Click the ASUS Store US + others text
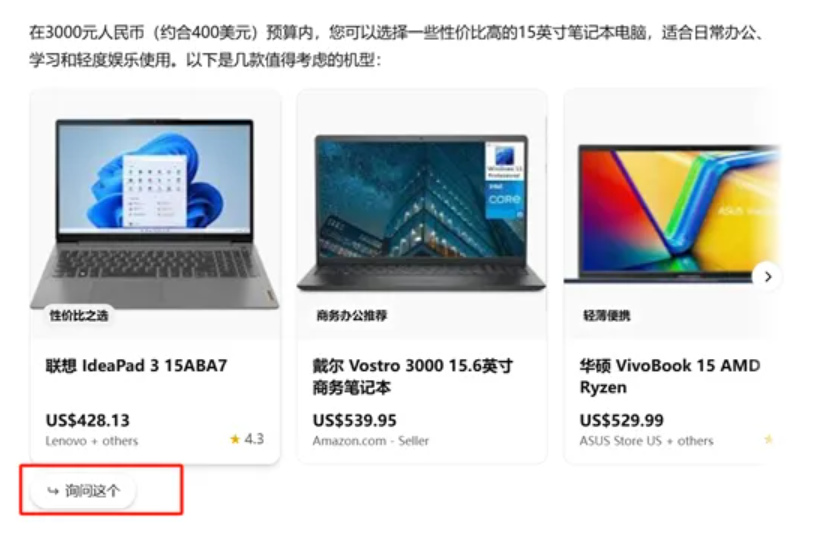This screenshot has width=817, height=535. (x=646, y=441)
